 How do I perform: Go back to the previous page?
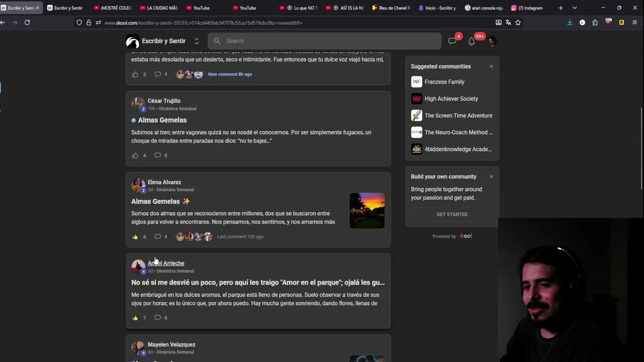[x=3, y=23]
